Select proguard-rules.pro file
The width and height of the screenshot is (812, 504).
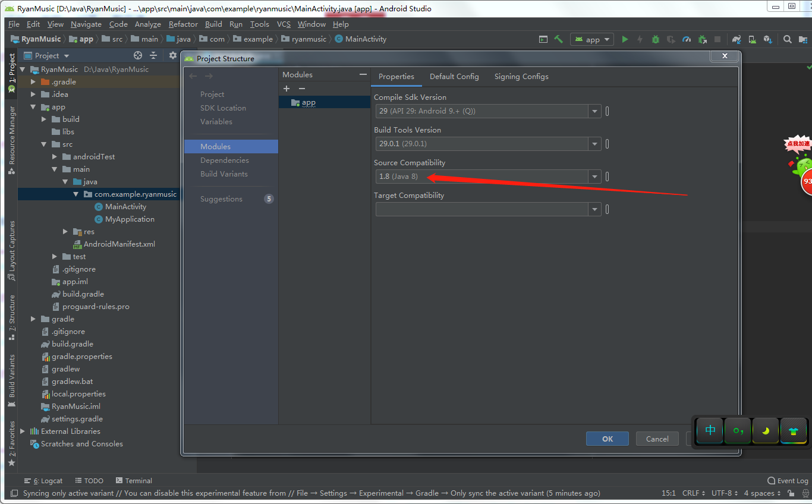[x=96, y=307]
